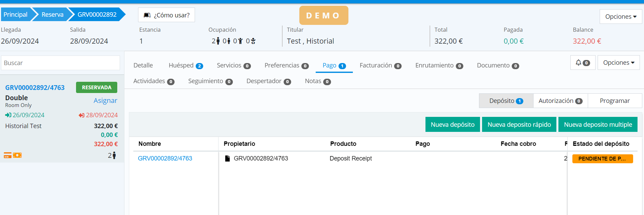The image size is (644, 215).
Task: Select the Autorización sub-tab
Action: pos(560,101)
